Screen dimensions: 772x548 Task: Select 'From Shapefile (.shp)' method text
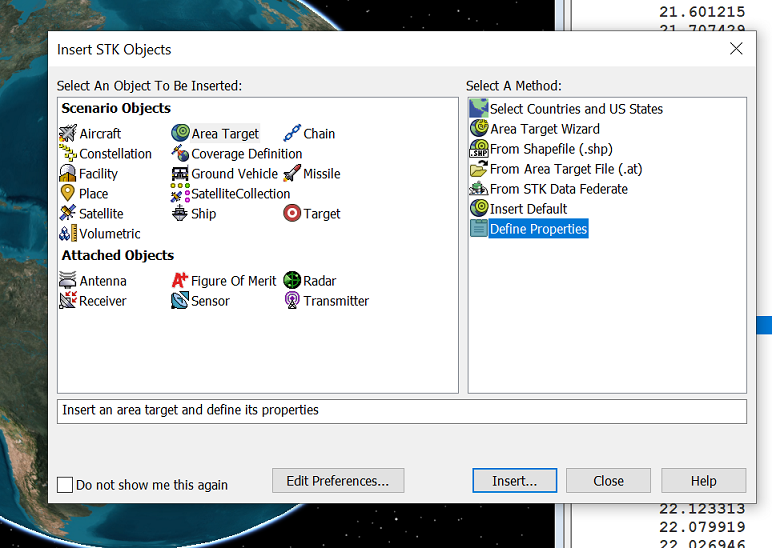click(551, 149)
